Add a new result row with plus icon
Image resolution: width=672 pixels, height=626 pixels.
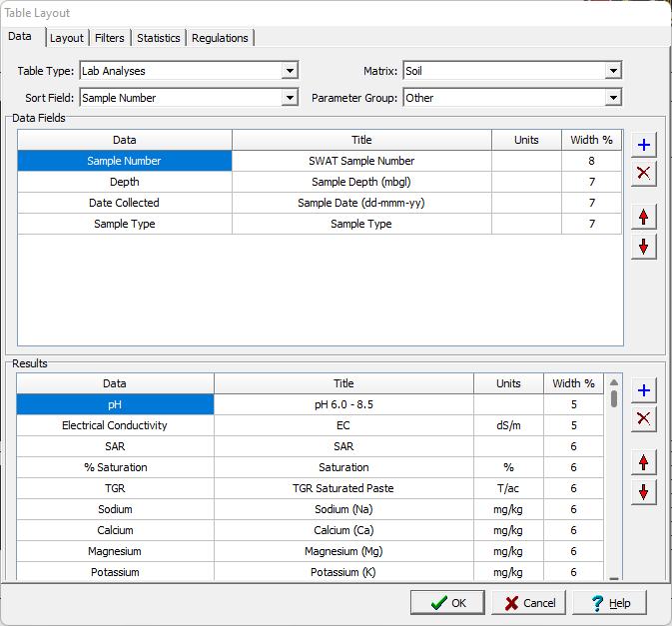pos(644,390)
